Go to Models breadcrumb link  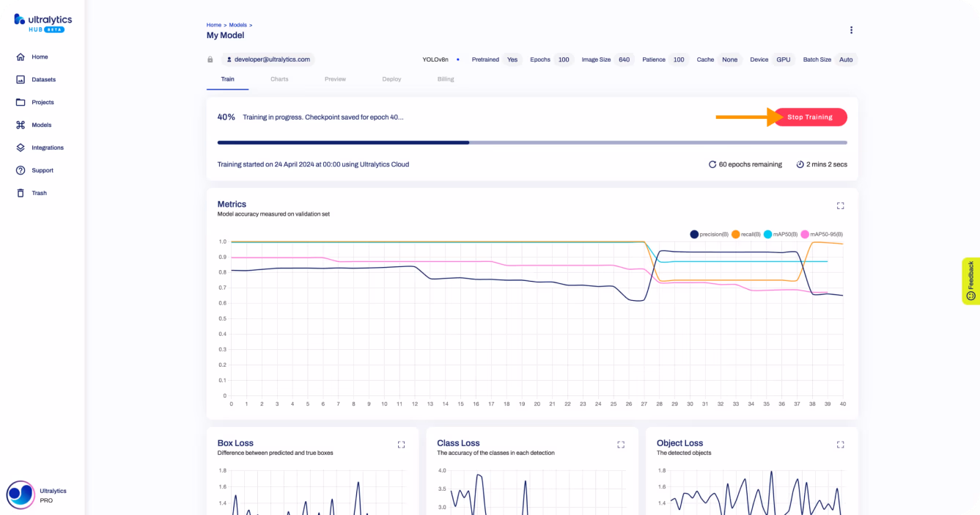click(237, 25)
